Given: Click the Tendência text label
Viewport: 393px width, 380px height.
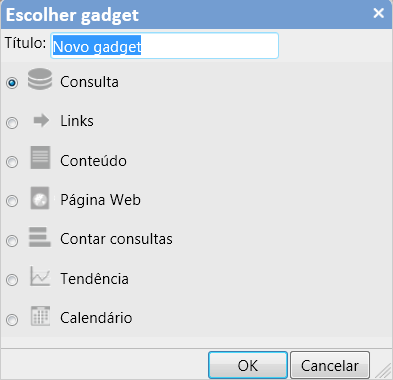Looking at the screenshot, I should 94,279.
